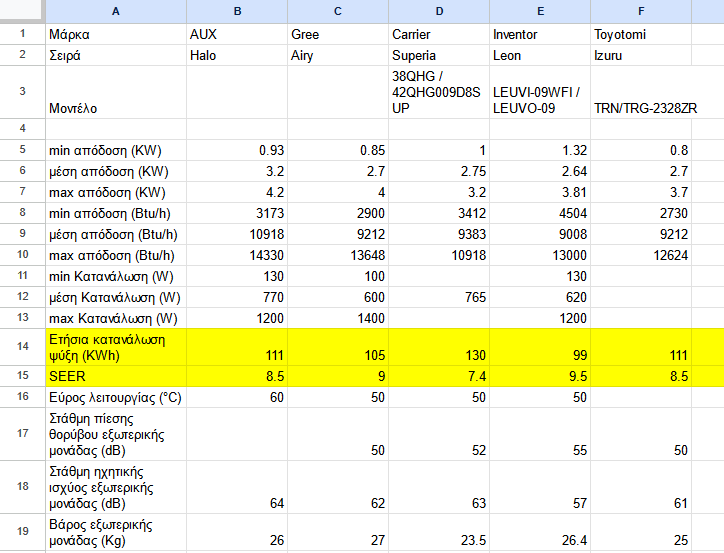Click the 'Toyotomi' brand cell
The width and height of the screenshot is (724, 553).
[641, 34]
